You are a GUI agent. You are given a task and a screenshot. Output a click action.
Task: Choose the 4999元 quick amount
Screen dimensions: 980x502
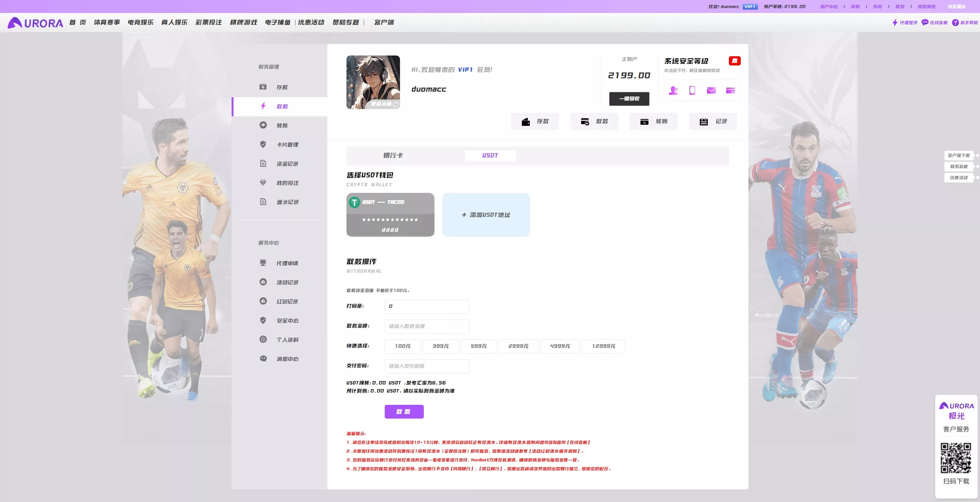point(560,346)
